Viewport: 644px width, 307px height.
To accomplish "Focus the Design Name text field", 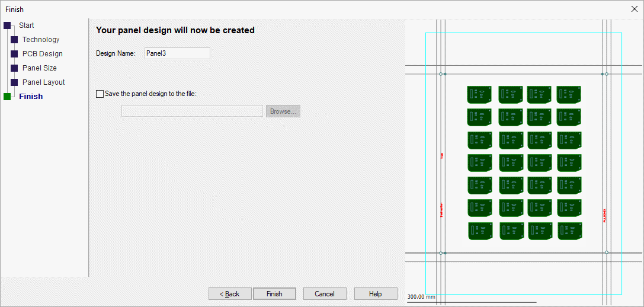I will click(177, 53).
